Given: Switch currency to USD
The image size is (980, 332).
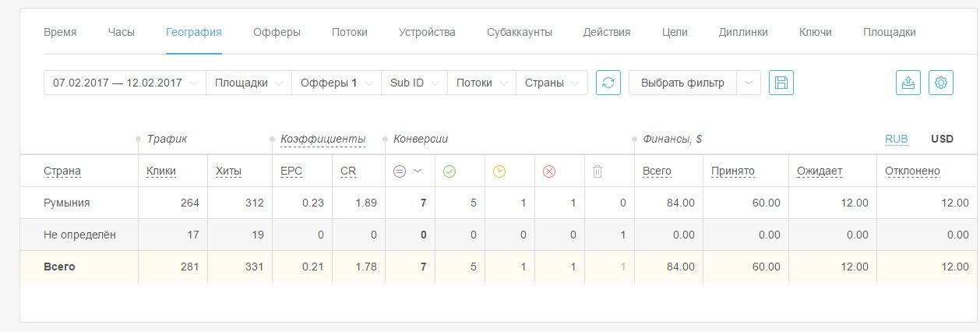Looking at the screenshot, I should click(942, 139).
